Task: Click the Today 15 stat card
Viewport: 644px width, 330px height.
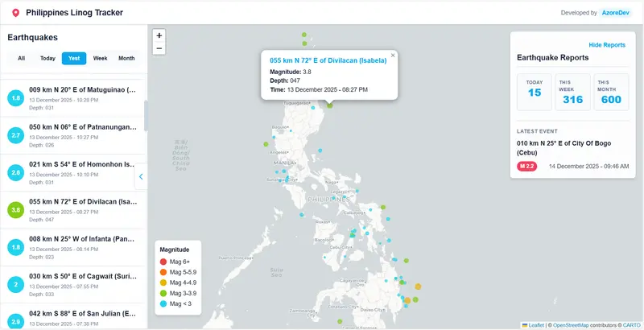Action: click(535, 92)
